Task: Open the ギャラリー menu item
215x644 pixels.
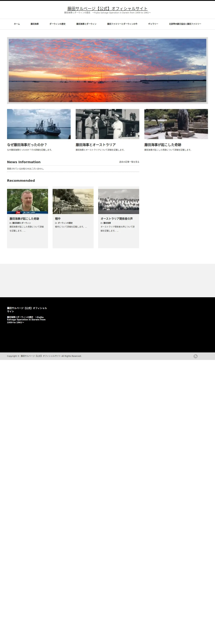Action: 153,24
